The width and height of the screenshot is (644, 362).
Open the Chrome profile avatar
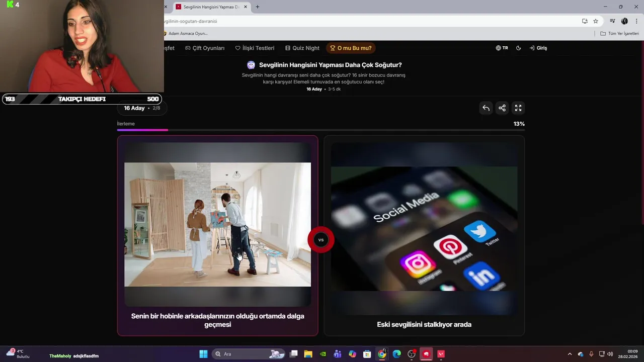tap(624, 21)
